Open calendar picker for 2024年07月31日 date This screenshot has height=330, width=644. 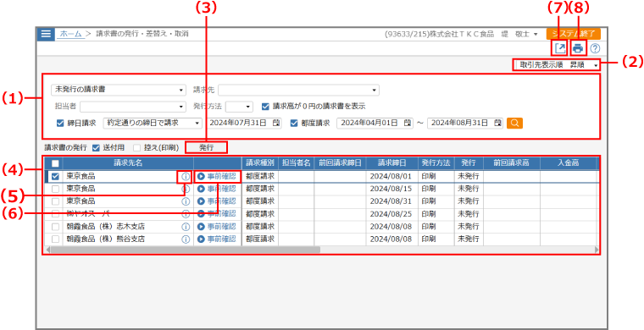tap(276, 123)
